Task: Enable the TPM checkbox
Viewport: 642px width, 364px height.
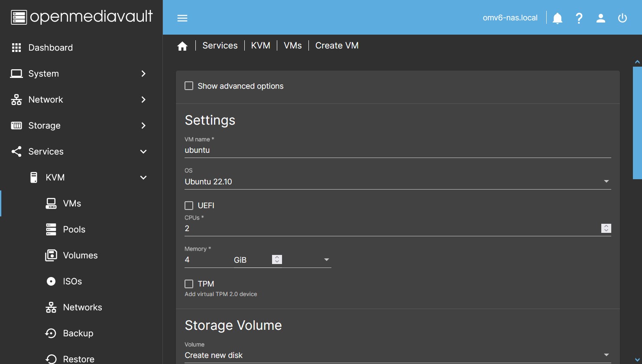Action: tap(189, 284)
